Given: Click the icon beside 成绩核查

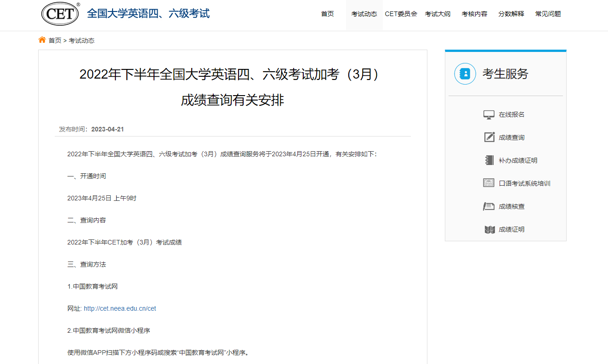Looking at the screenshot, I should [489, 206].
